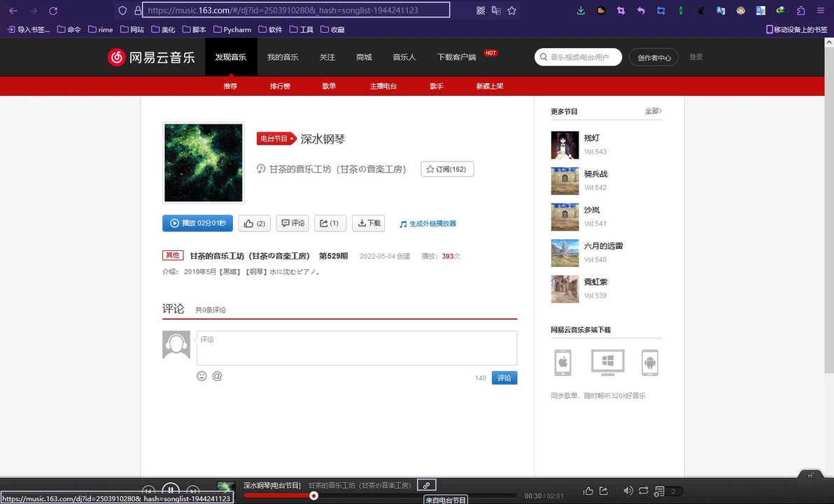
Task: Reload the current page
Action: tap(53, 10)
